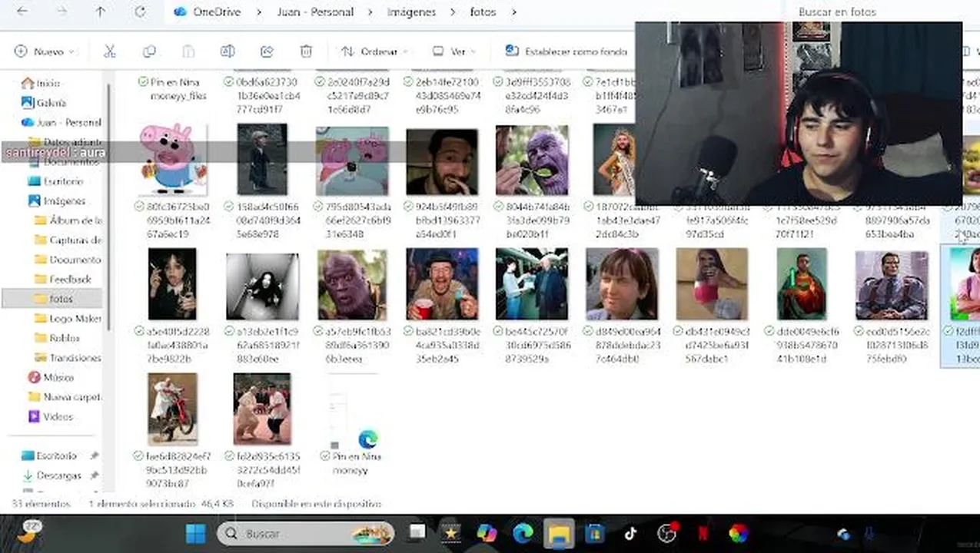Select Imágenes folder in sidebar
Viewport: 980px width, 553px height.
pos(64,200)
